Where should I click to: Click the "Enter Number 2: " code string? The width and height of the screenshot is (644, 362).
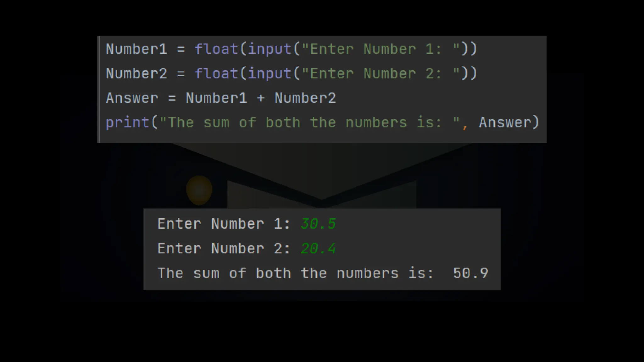click(x=380, y=74)
